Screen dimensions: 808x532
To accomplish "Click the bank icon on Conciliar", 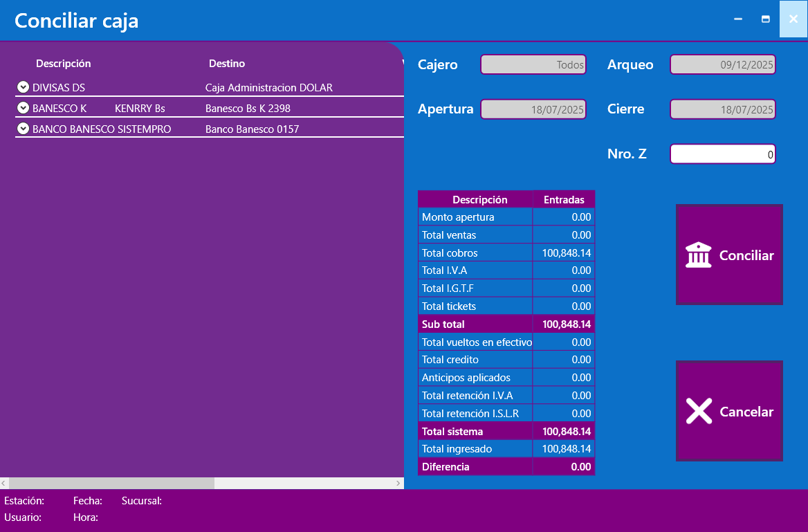I will point(698,255).
